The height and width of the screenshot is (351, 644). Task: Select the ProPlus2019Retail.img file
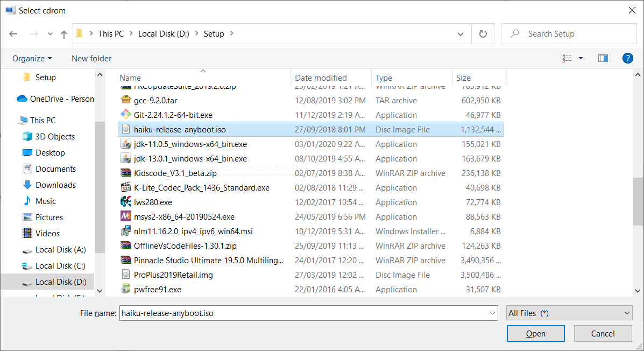coord(173,275)
